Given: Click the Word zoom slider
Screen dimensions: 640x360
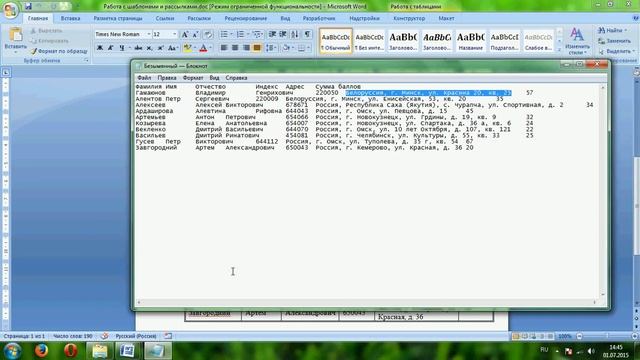Looking at the screenshot, I should click(x=607, y=336).
